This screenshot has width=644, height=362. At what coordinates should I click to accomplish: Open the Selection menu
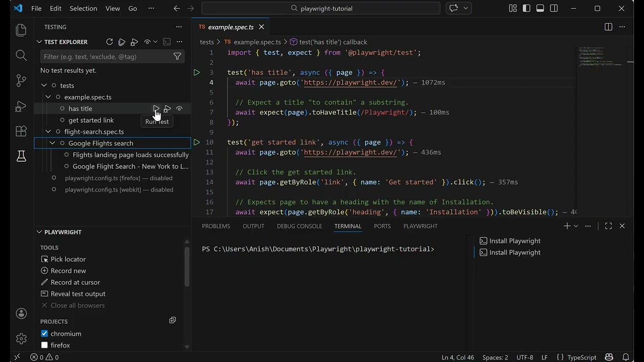[x=84, y=9]
